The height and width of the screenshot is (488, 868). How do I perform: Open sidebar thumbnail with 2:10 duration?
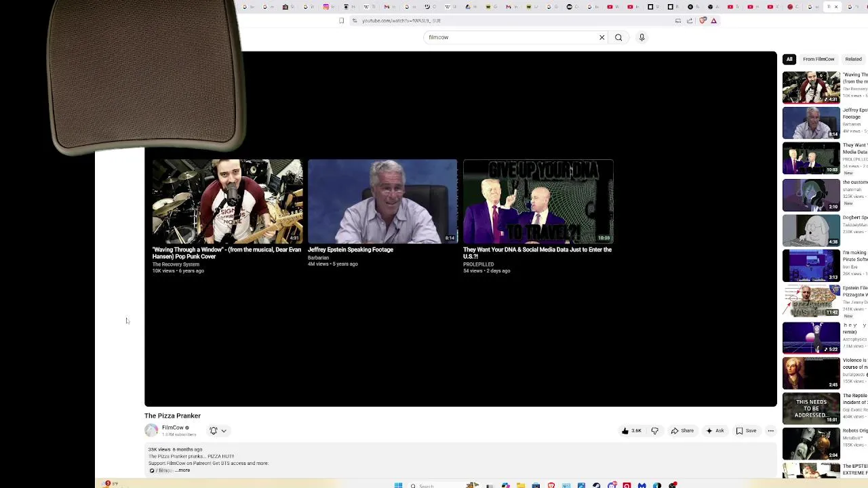tap(811, 195)
